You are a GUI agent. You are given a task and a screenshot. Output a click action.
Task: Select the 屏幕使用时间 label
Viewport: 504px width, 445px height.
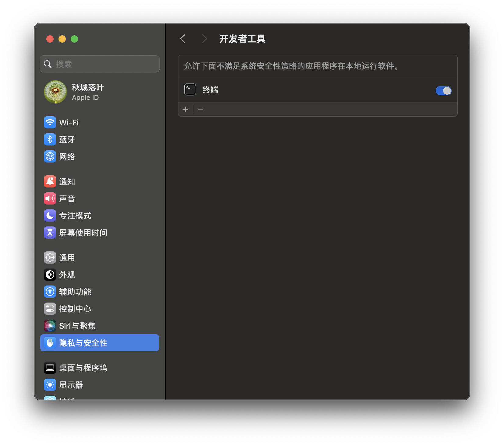coord(83,233)
